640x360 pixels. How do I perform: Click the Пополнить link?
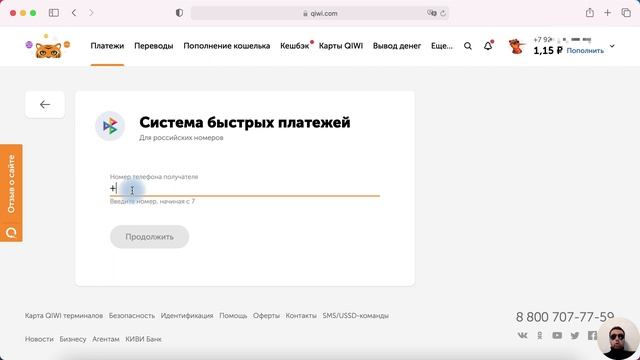(x=585, y=51)
